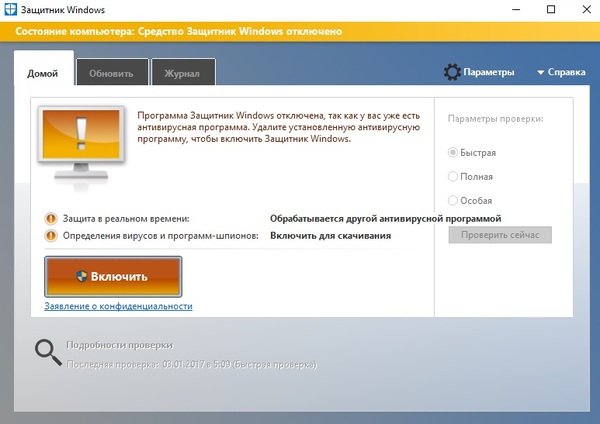Click the yellow status banner text
This screenshot has height=424, width=600.
(179, 31)
